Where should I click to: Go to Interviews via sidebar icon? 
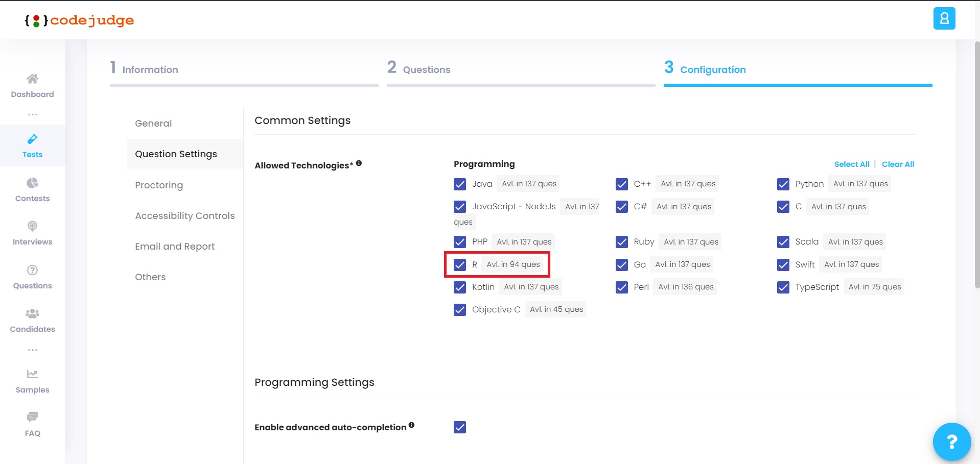(32, 233)
